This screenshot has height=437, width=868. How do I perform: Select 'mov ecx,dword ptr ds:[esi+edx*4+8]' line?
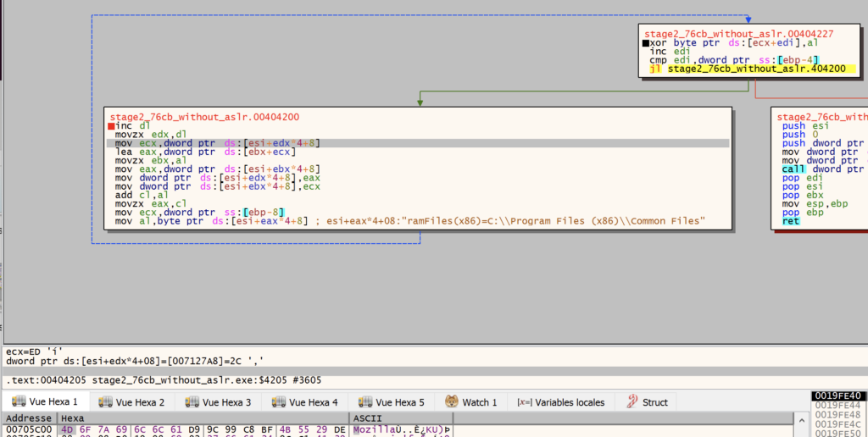[x=418, y=143]
